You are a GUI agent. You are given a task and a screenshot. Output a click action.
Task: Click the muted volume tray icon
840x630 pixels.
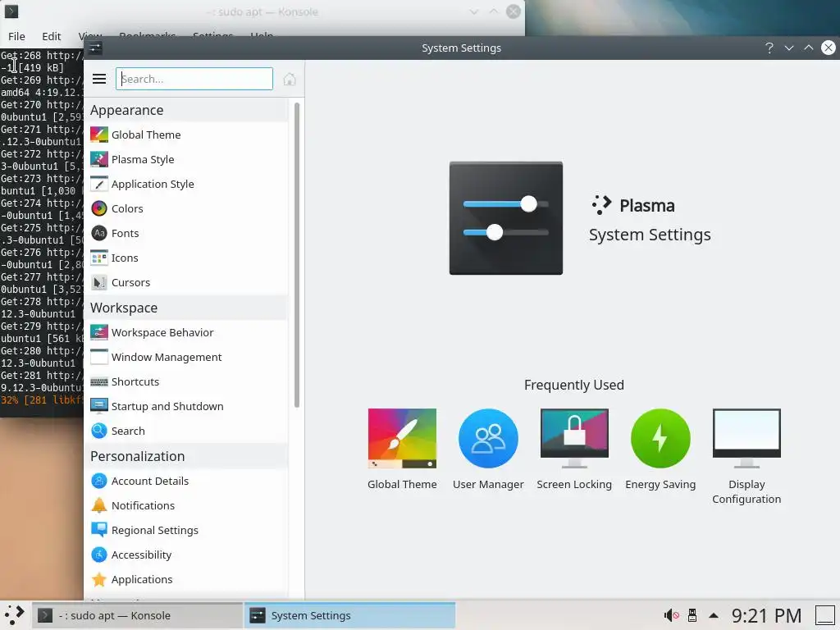[x=671, y=615]
